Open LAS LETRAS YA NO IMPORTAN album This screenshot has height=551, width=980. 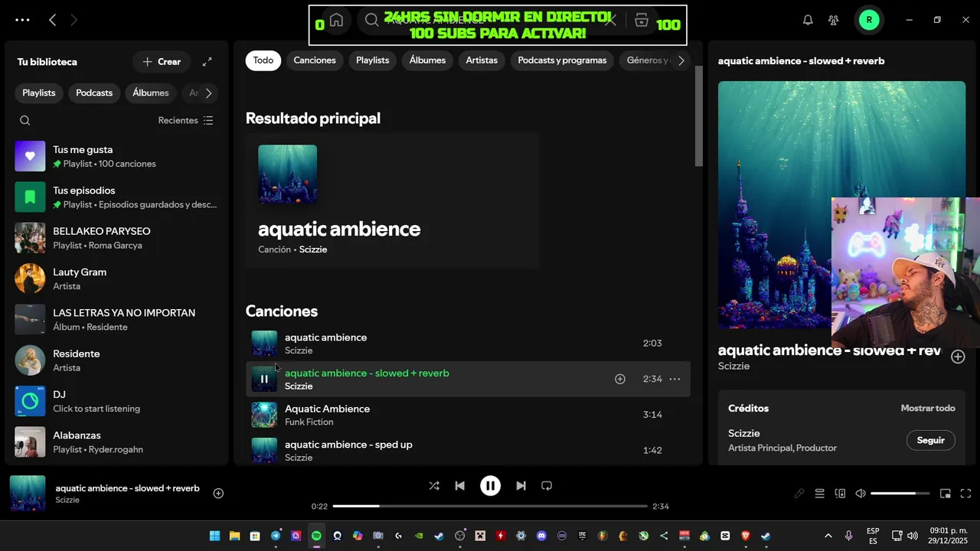116,320
